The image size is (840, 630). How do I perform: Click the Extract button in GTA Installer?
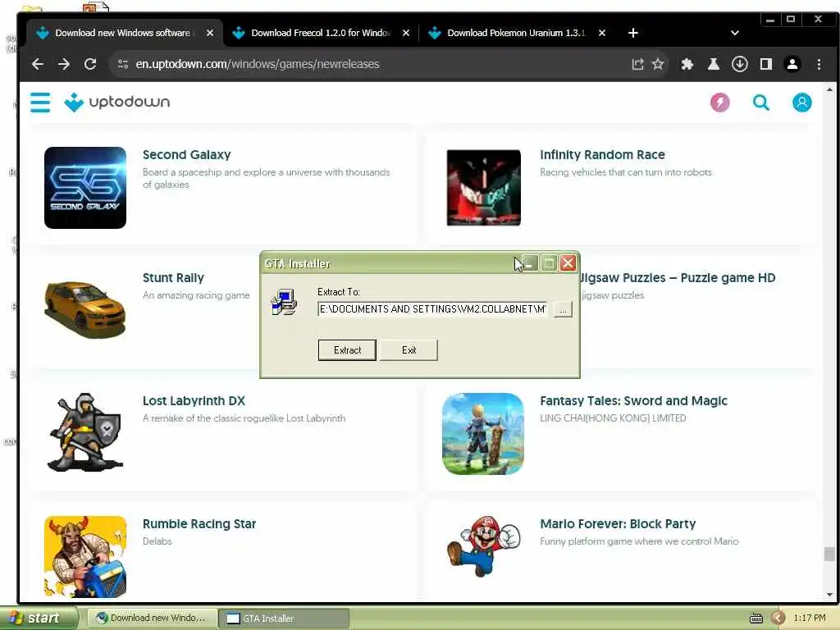coord(347,350)
